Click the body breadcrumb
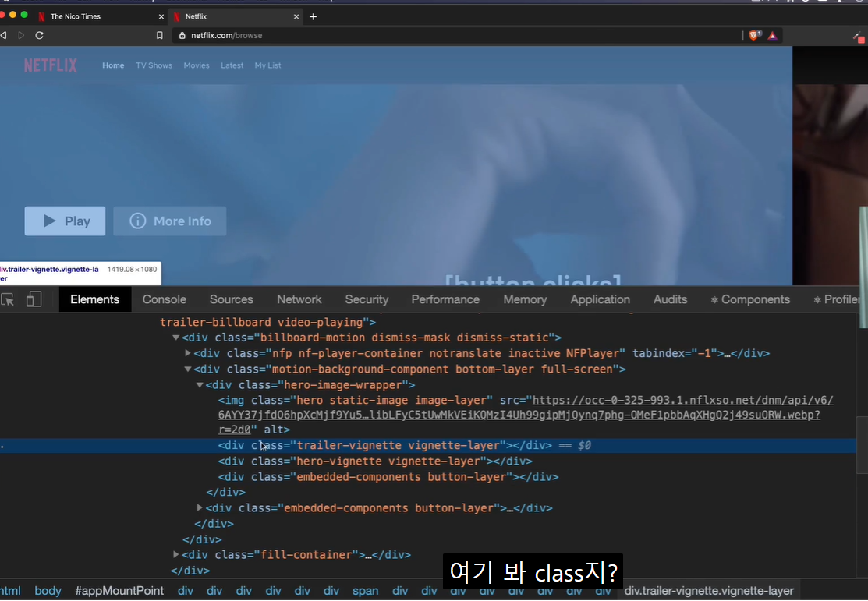Viewport: 868px width, 601px height. pyautogui.click(x=48, y=591)
